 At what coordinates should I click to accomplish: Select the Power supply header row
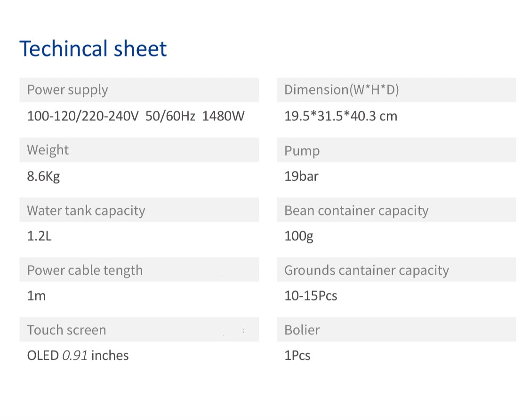(x=139, y=90)
